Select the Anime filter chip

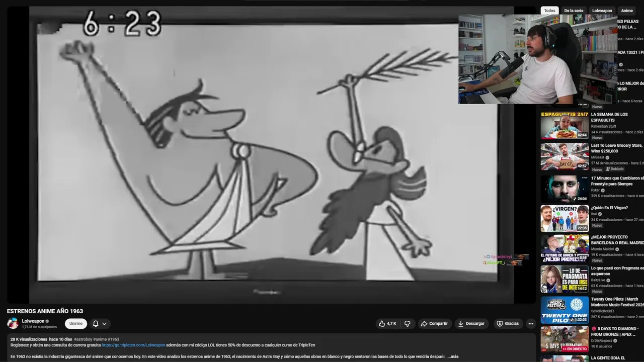click(x=627, y=11)
